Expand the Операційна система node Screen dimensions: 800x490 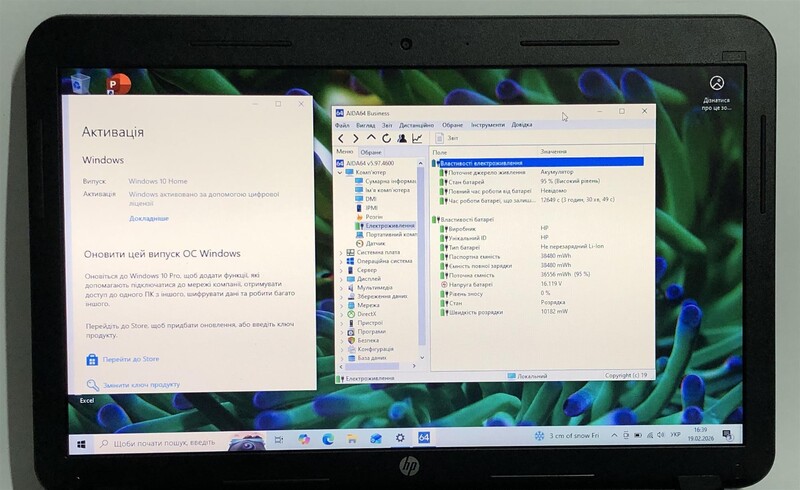pyautogui.click(x=341, y=261)
